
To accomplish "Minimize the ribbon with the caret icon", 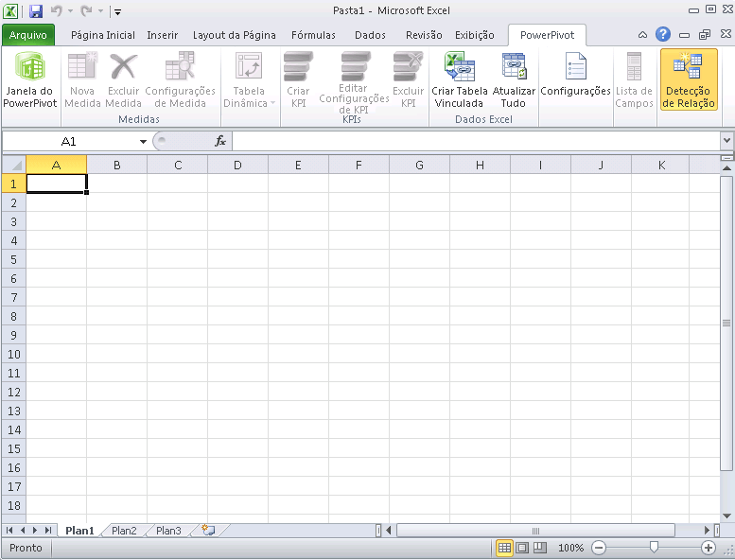I will point(642,35).
